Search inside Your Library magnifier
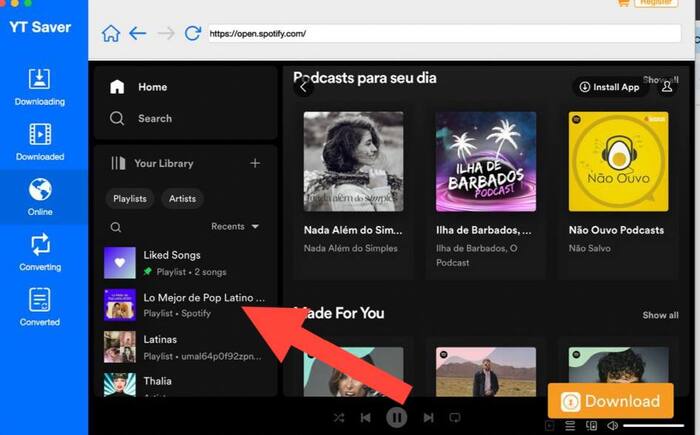The width and height of the screenshot is (700, 435). (116, 227)
